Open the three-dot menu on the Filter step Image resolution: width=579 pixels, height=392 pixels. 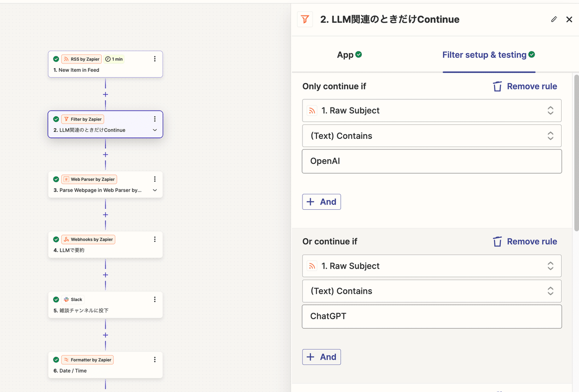pyautogui.click(x=154, y=119)
